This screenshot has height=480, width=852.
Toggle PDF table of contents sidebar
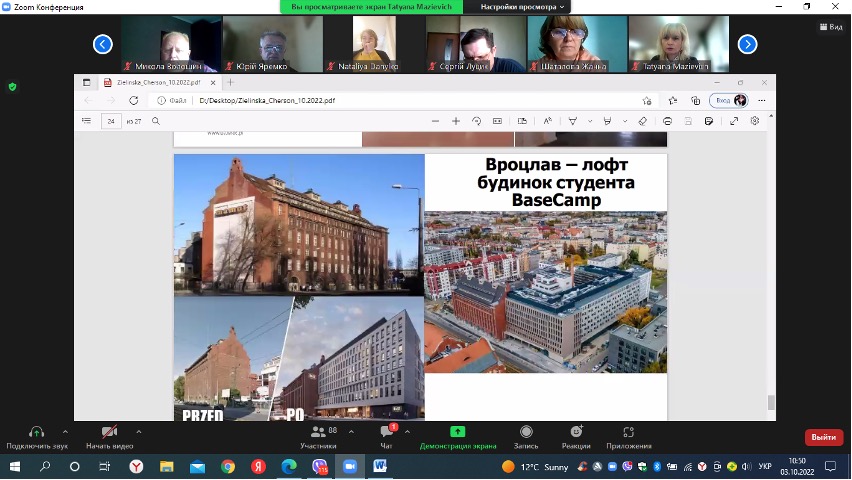[86, 121]
